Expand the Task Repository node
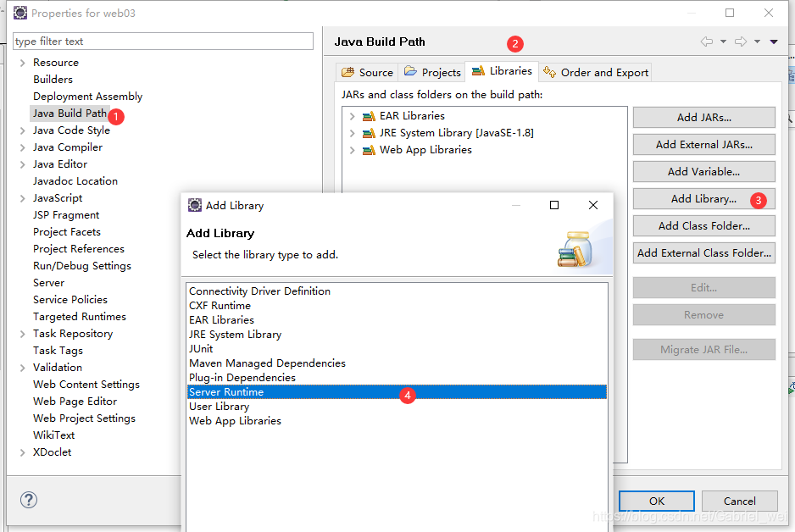Image resolution: width=795 pixels, height=532 pixels. coord(22,334)
